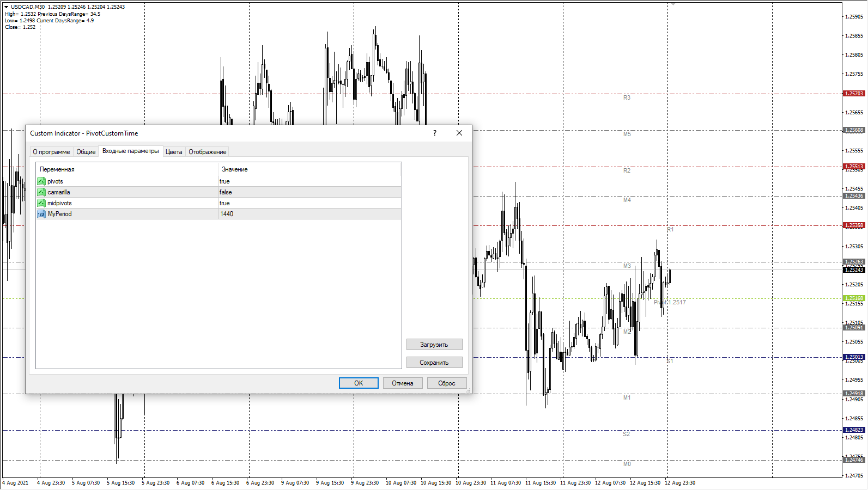The height and width of the screenshot is (490, 868).
Task: Reset parameters with the Сброс button
Action: pyautogui.click(x=446, y=383)
